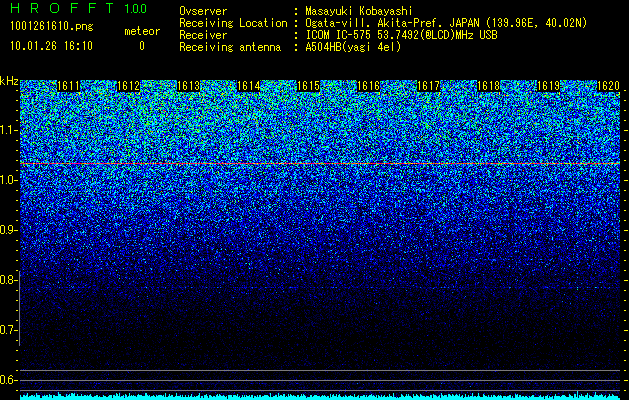Click the Receiver label
The height and width of the screenshot is (400, 629).
(203, 35)
